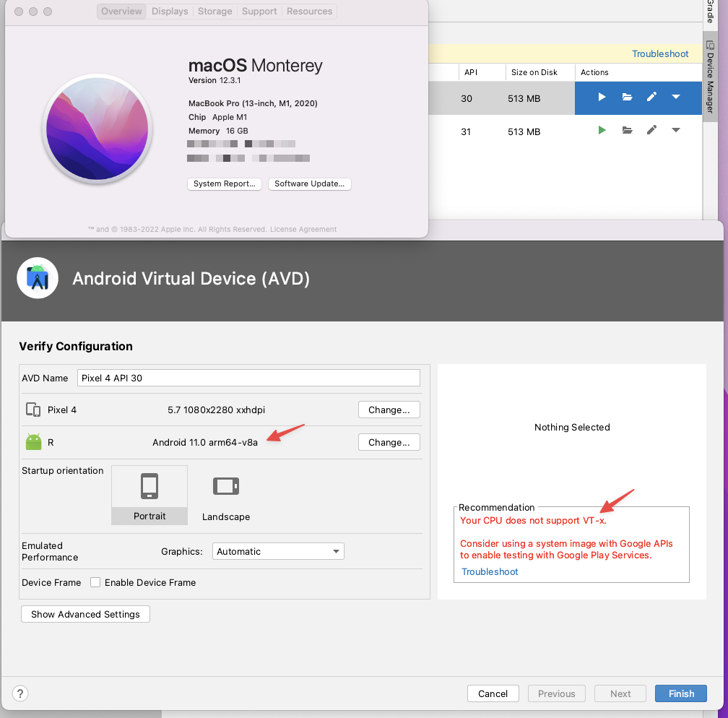Change the Android 11.0 system image
This screenshot has width=728, height=718.
pos(389,442)
